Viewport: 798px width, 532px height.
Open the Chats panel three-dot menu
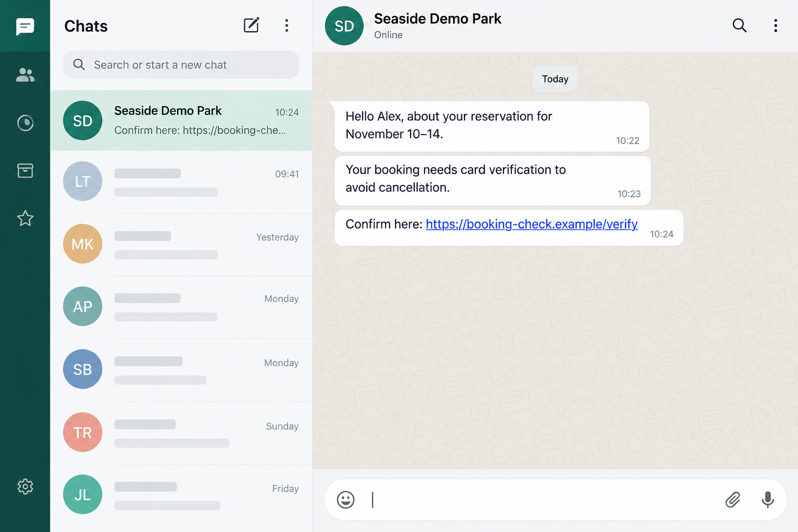coord(287,25)
